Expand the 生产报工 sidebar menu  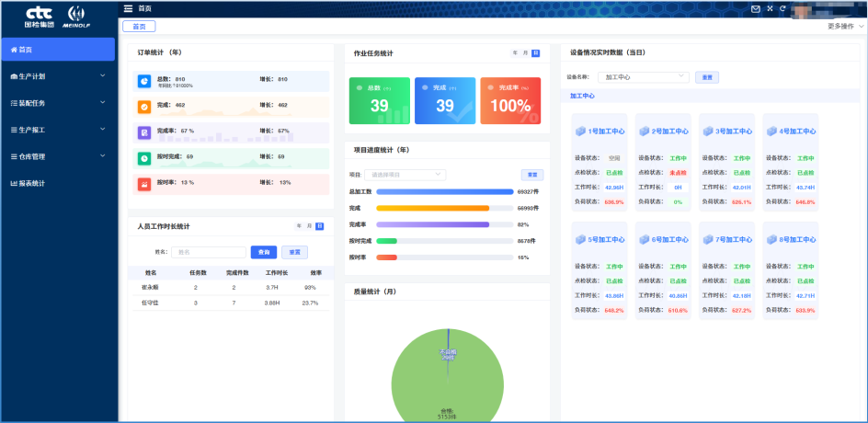pyautogui.click(x=58, y=130)
